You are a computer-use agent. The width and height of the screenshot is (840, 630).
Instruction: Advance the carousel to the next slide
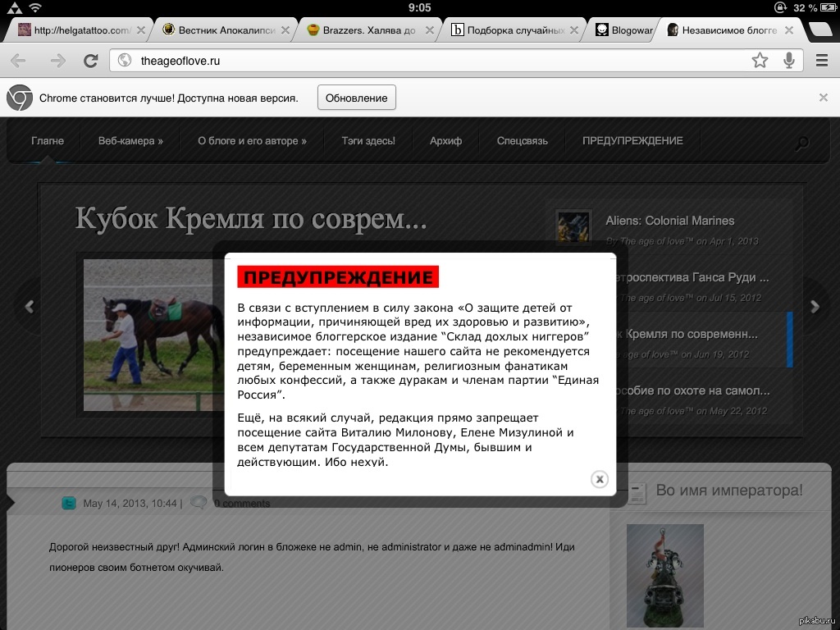[x=815, y=307]
